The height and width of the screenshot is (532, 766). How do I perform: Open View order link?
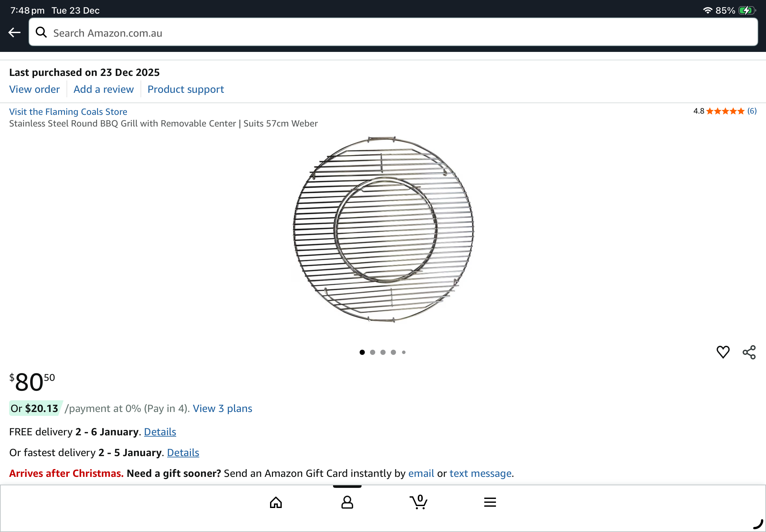point(34,89)
